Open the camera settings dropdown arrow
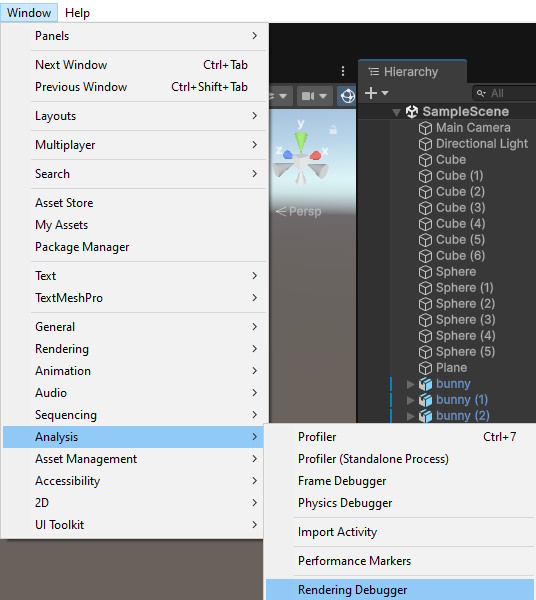The height and width of the screenshot is (600, 536). tap(323, 96)
